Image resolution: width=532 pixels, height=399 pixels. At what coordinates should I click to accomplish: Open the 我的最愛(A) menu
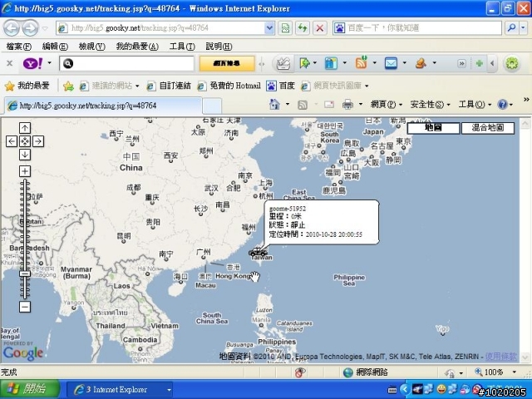[x=137, y=47]
